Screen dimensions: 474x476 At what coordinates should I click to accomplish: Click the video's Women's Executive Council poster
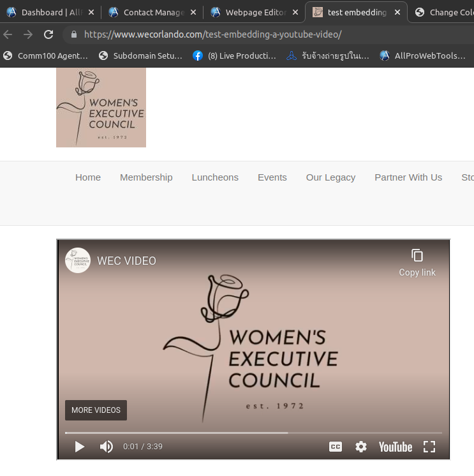[253, 349]
